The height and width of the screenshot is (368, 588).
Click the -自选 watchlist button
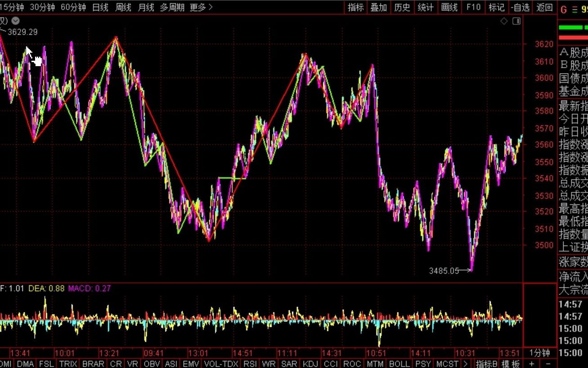tap(521, 7)
